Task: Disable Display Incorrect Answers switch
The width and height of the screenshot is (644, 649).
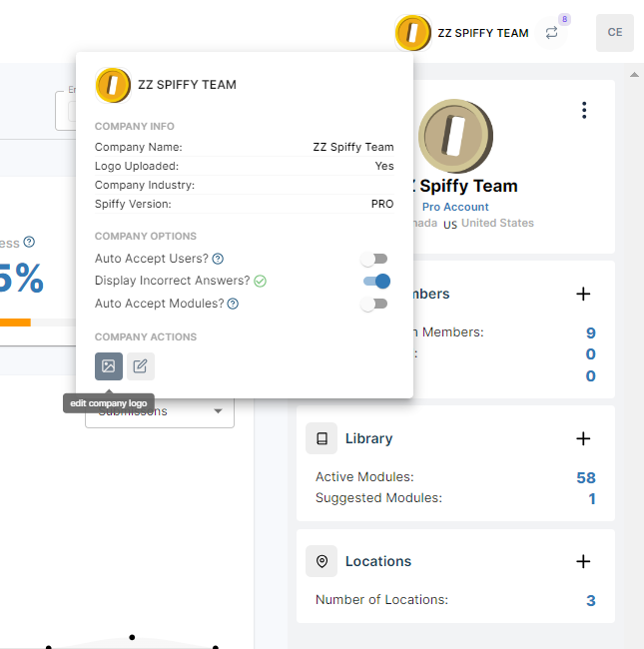Action: [x=376, y=281]
